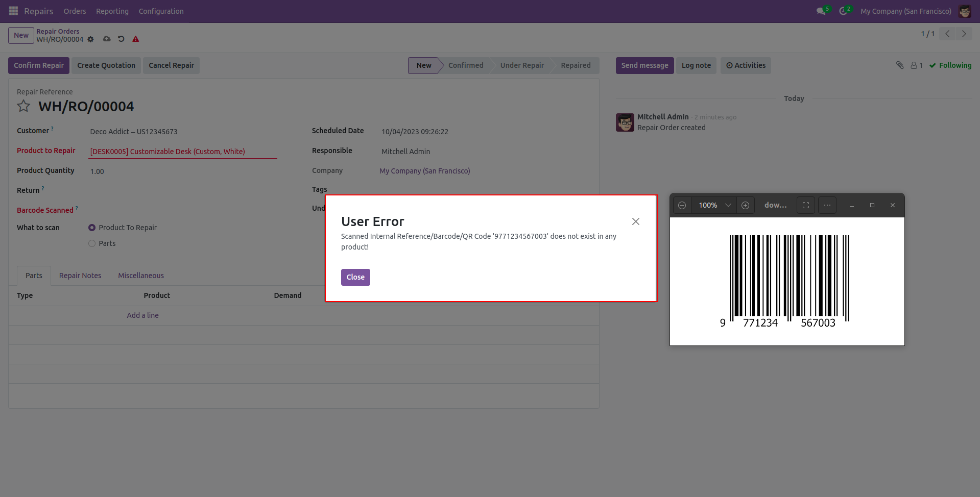This screenshot has width=980, height=497.
Task: Click the Create Quotation button
Action: pyautogui.click(x=106, y=65)
